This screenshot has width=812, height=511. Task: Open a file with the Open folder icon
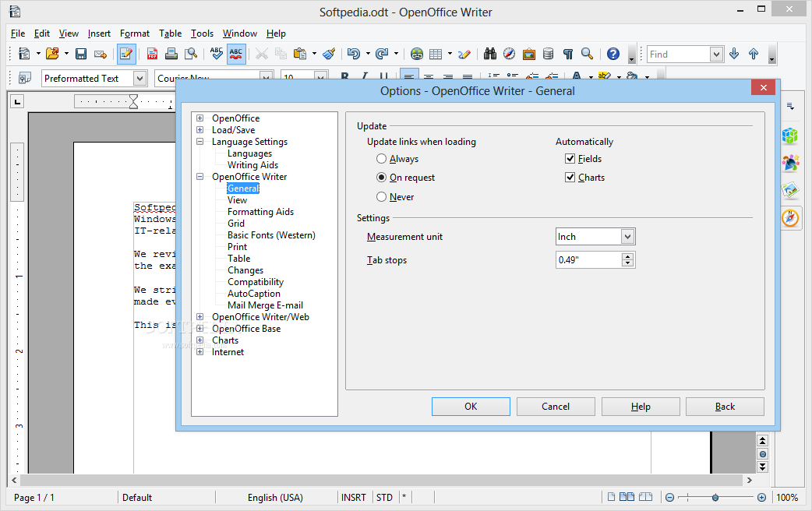[x=51, y=54]
